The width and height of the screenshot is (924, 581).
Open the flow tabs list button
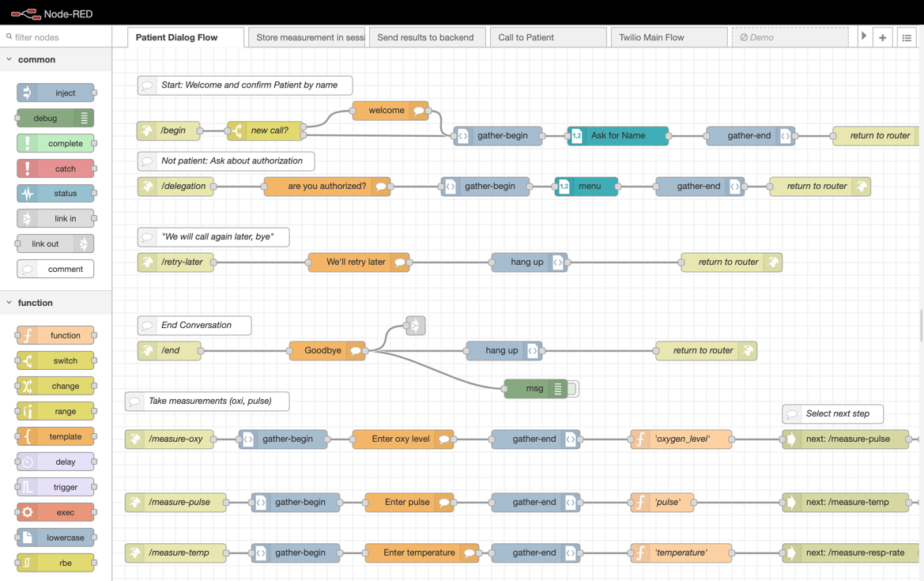click(x=907, y=38)
